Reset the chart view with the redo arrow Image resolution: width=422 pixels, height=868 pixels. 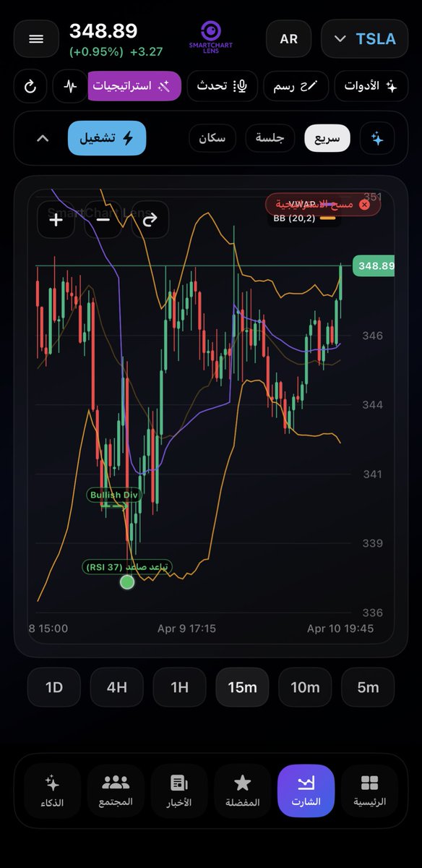pyautogui.click(x=150, y=219)
